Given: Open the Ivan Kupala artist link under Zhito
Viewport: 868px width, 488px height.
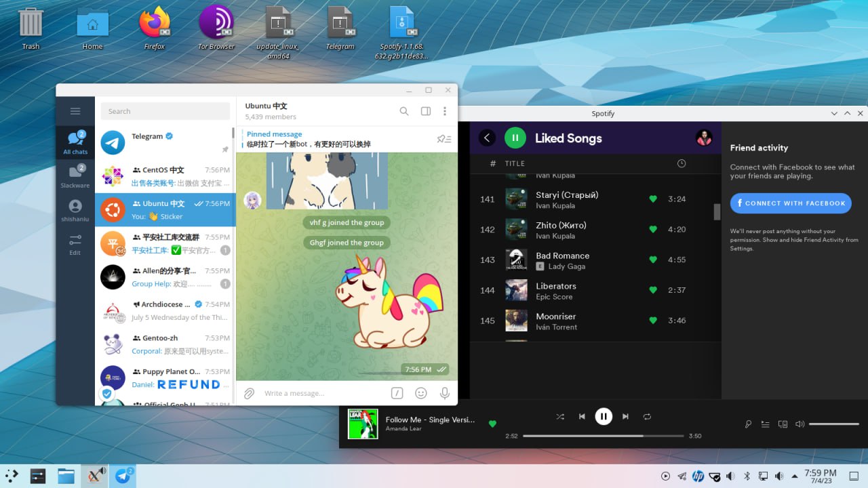Looking at the screenshot, I should [555, 236].
